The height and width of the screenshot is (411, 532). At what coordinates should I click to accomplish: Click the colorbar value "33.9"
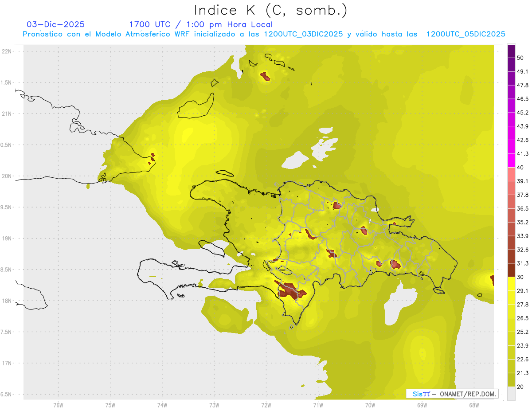pyautogui.click(x=523, y=236)
